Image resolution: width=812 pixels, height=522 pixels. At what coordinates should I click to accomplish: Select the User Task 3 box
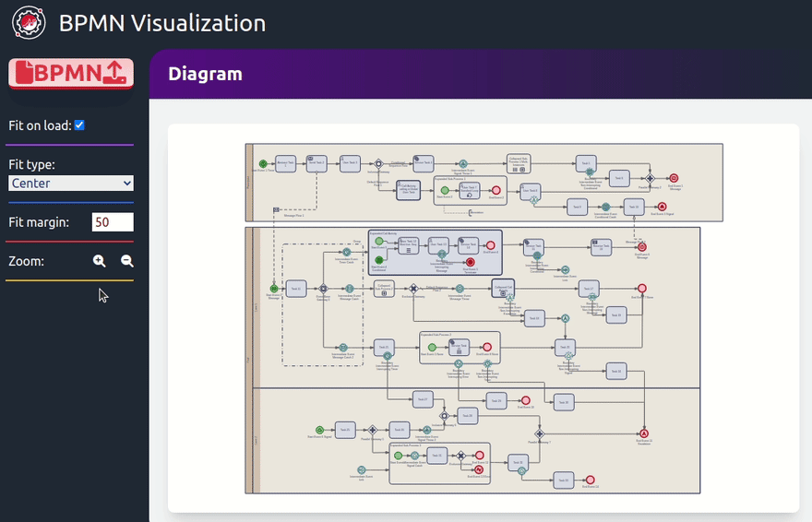click(x=350, y=163)
